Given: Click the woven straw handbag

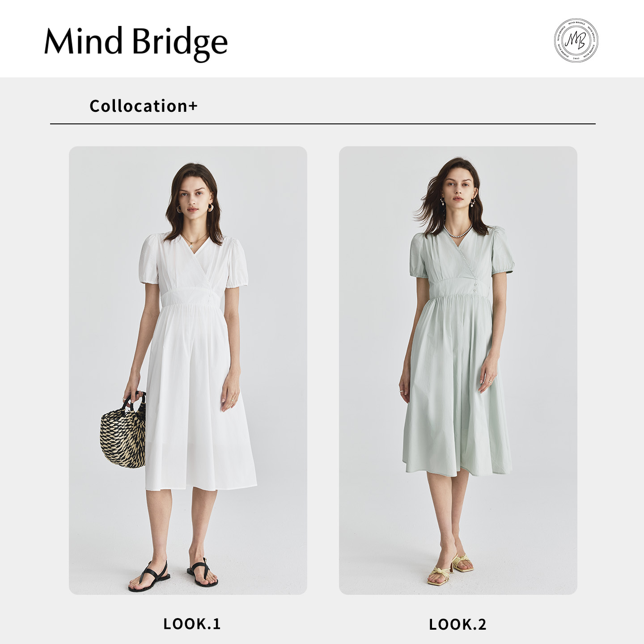Looking at the screenshot, I should (123, 432).
